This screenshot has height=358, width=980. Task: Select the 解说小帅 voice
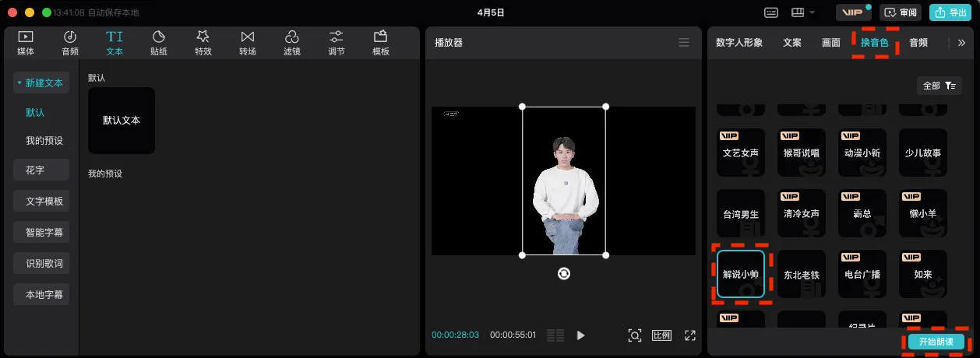point(741,274)
